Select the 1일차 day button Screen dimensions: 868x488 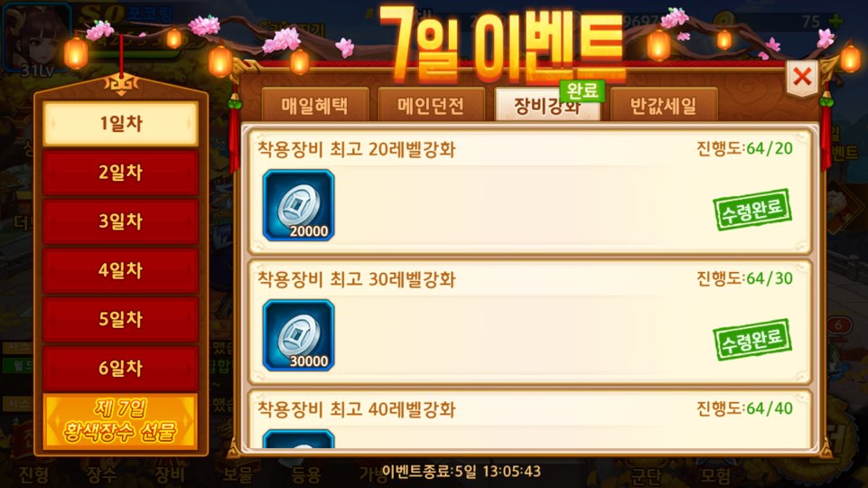(121, 124)
